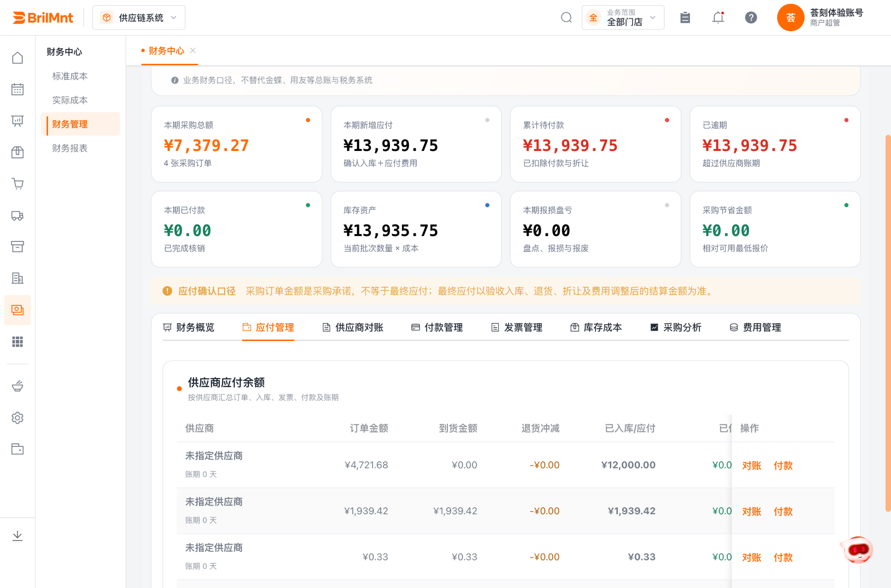Click the 本期采购总额 summary card

pyautogui.click(x=237, y=144)
